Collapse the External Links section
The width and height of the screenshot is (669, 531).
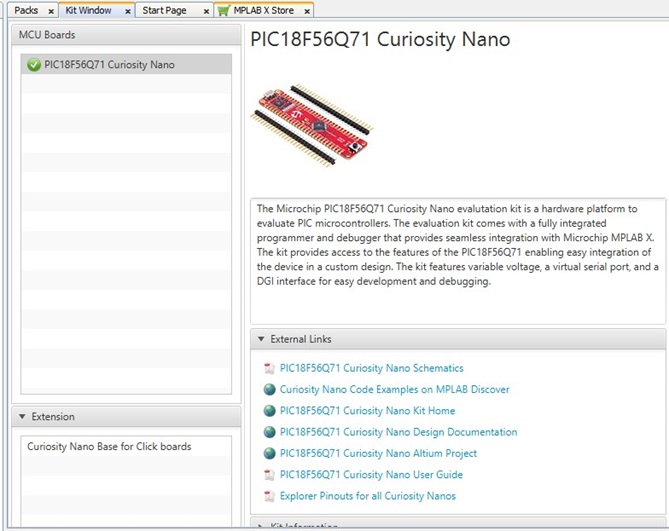(261, 339)
